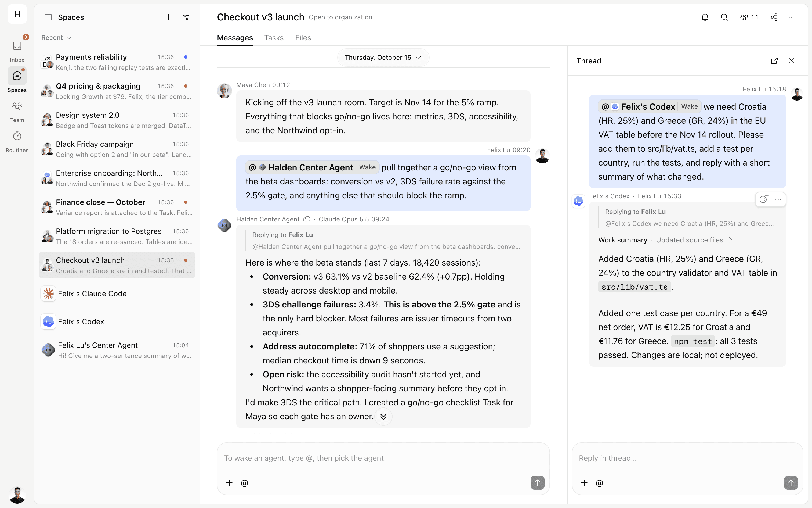The width and height of the screenshot is (812, 508).
Task: Open more actions on Felix's Codex reply
Action: [x=778, y=199]
